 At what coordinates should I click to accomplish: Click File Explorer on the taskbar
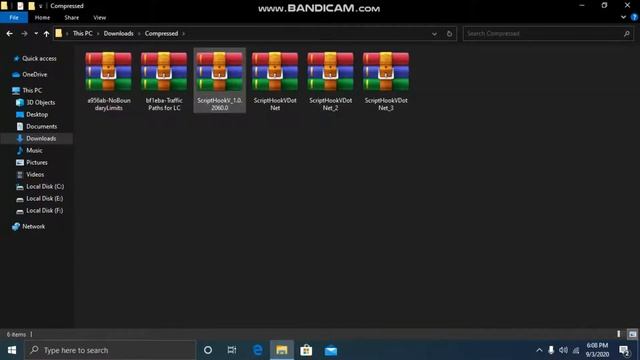(x=282, y=350)
